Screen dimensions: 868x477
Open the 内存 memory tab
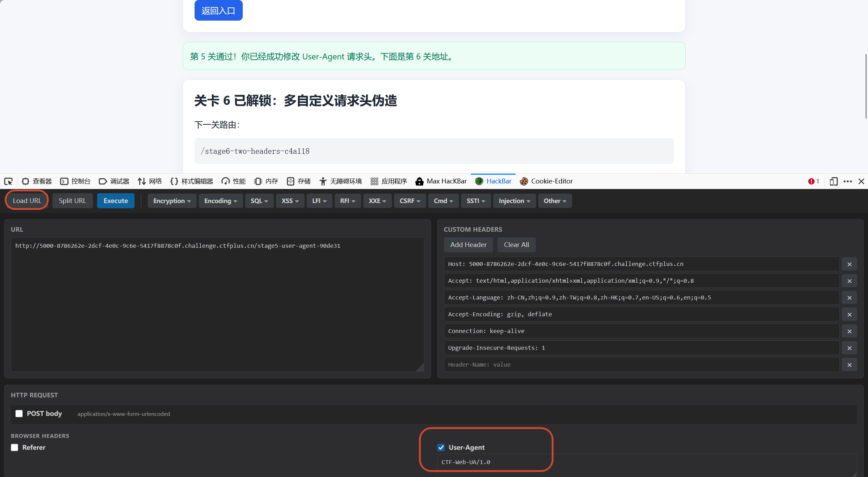(266, 181)
